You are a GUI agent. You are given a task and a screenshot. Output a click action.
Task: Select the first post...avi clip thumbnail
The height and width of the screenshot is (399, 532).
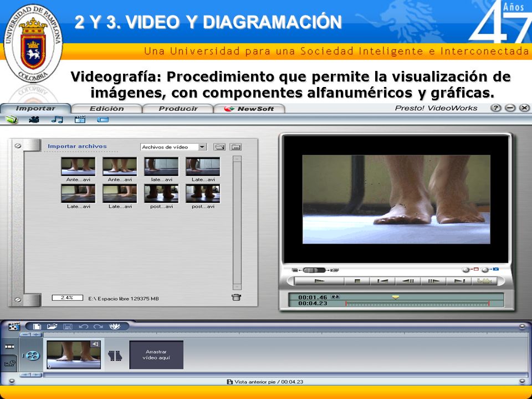(x=161, y=193)
